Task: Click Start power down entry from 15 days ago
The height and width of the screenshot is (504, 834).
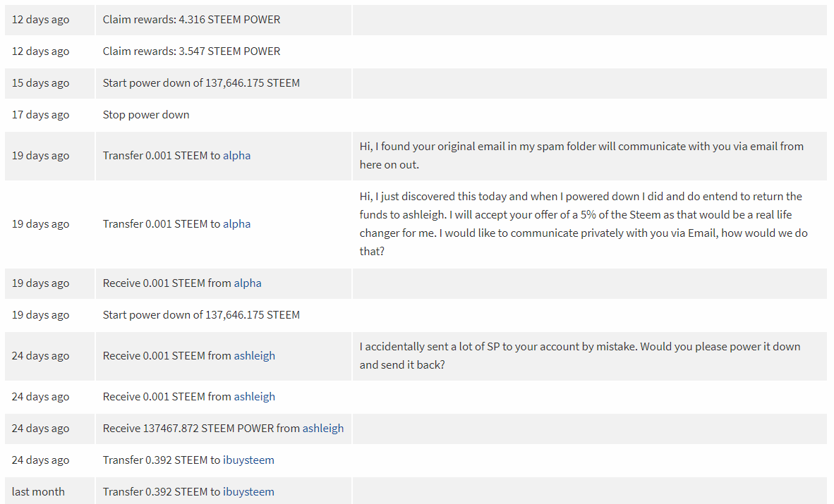Action: pyautogui.click(x=201, y=83)
